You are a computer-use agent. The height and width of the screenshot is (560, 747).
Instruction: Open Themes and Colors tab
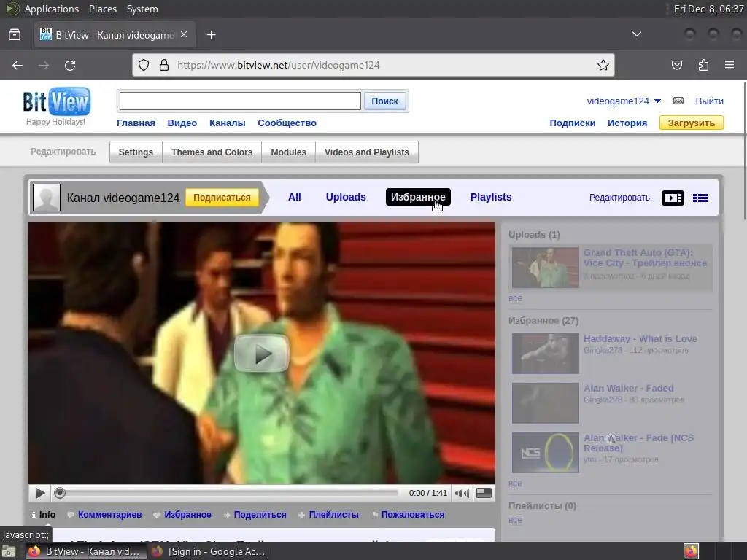[212, 152]
